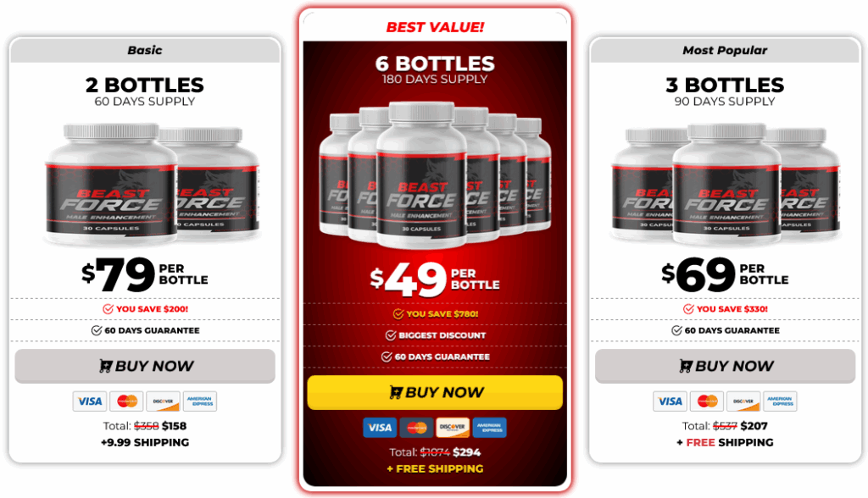Click yellow Buy Now for 6 bottles
Viewport: 868px width, 498px height.
(435, 392)
